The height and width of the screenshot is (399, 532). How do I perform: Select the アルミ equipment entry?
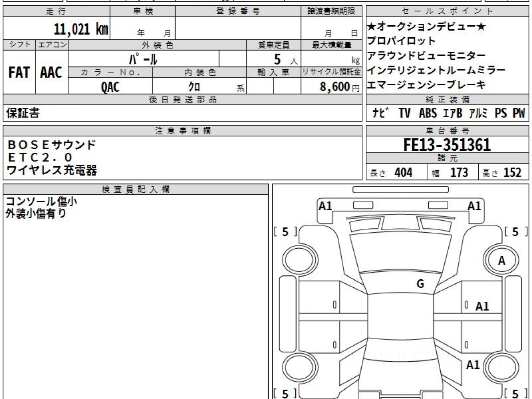[x=479, y=113]
